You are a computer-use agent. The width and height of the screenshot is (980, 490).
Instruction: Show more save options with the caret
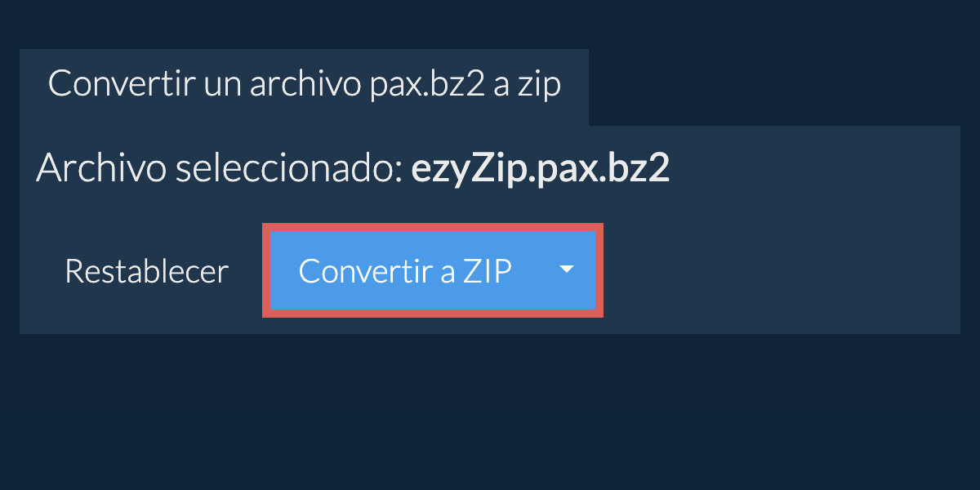tap(568, 269)
